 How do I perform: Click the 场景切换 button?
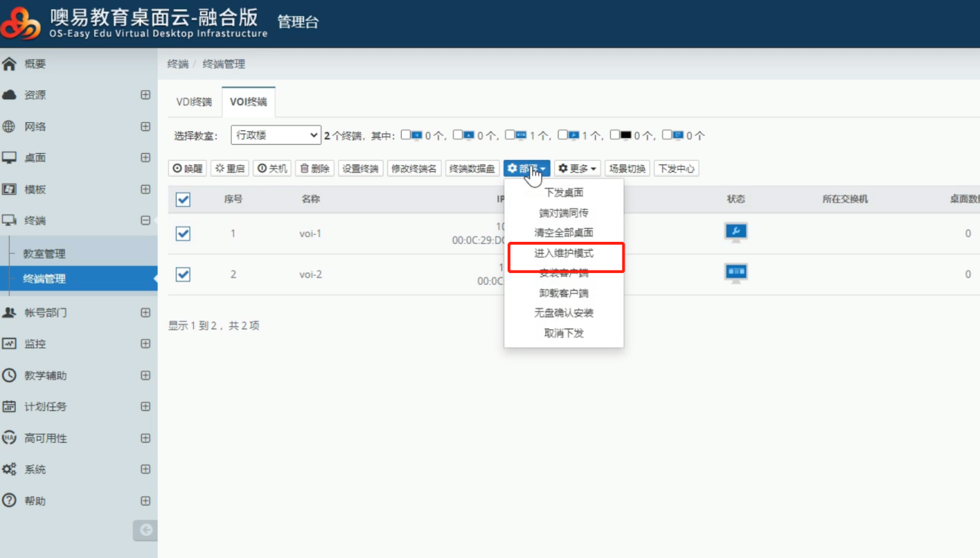[x=627, y=168]
